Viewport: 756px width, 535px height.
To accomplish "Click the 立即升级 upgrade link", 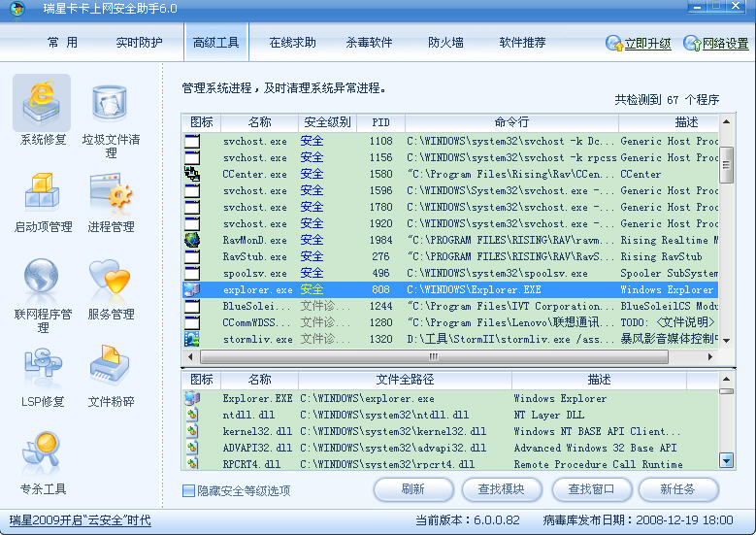I will tap(647, 44).
